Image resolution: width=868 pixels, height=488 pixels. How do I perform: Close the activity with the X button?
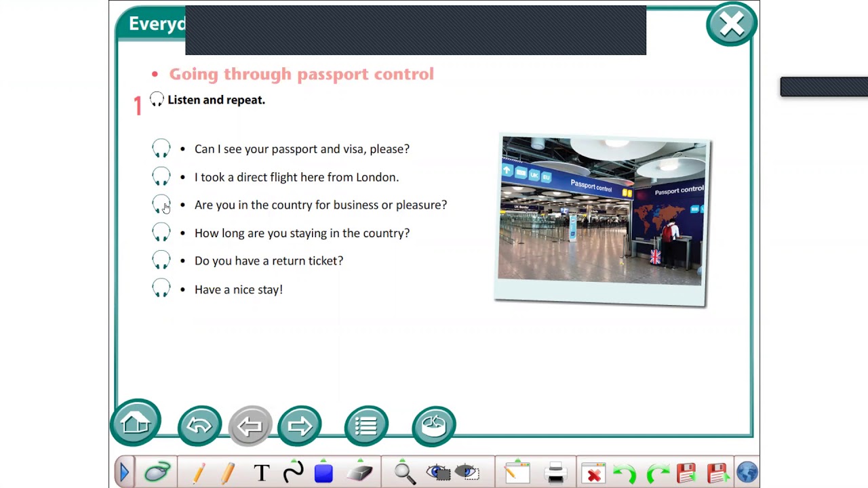tap(732, 24)
